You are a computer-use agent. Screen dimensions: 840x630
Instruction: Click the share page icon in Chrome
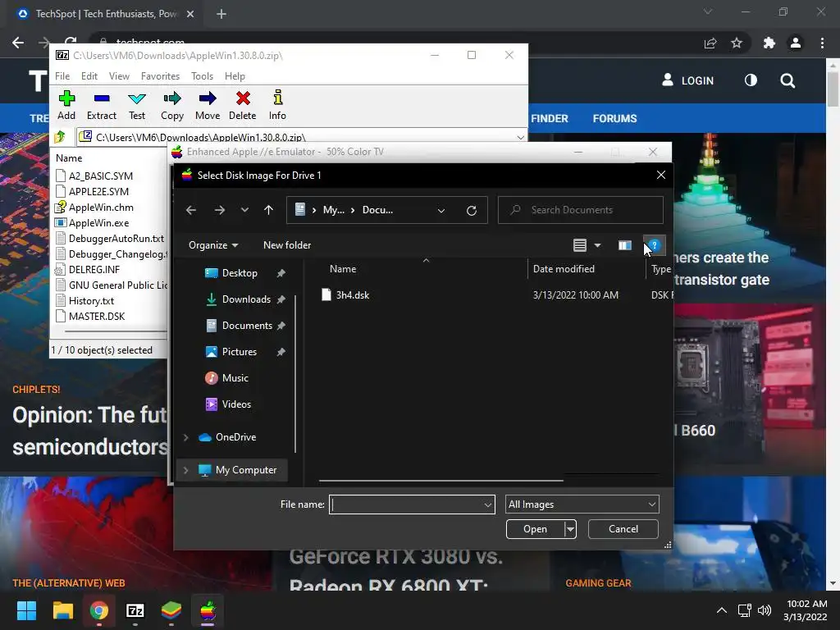(x=710, y=43)
